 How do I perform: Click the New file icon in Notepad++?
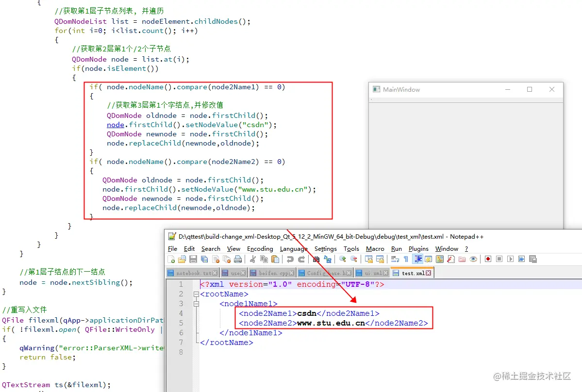pos(171,259)
